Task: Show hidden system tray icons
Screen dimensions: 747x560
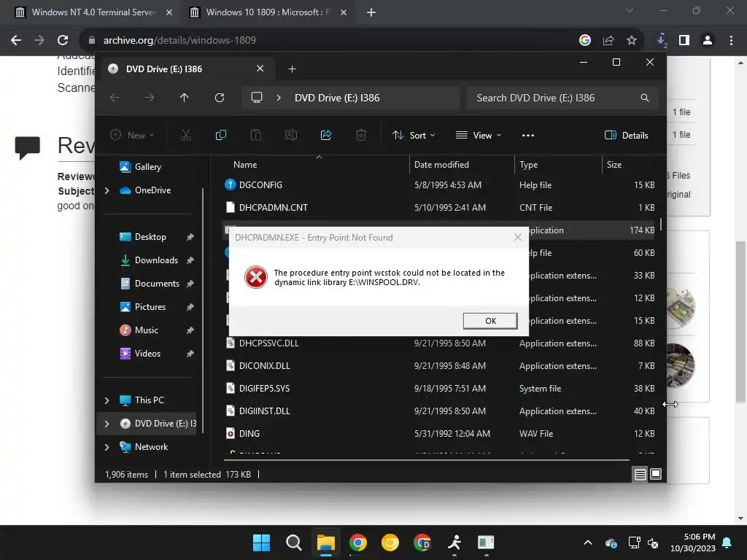Action: point(588,542)
